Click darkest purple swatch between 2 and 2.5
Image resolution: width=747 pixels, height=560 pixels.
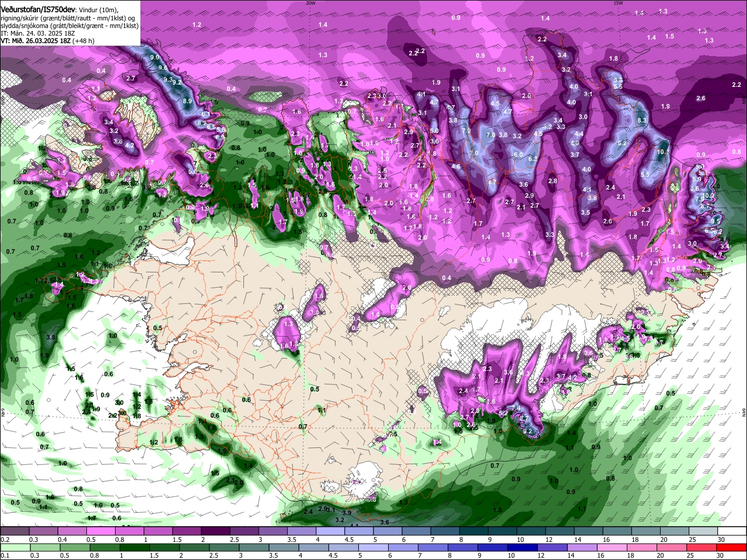[217, 531]
